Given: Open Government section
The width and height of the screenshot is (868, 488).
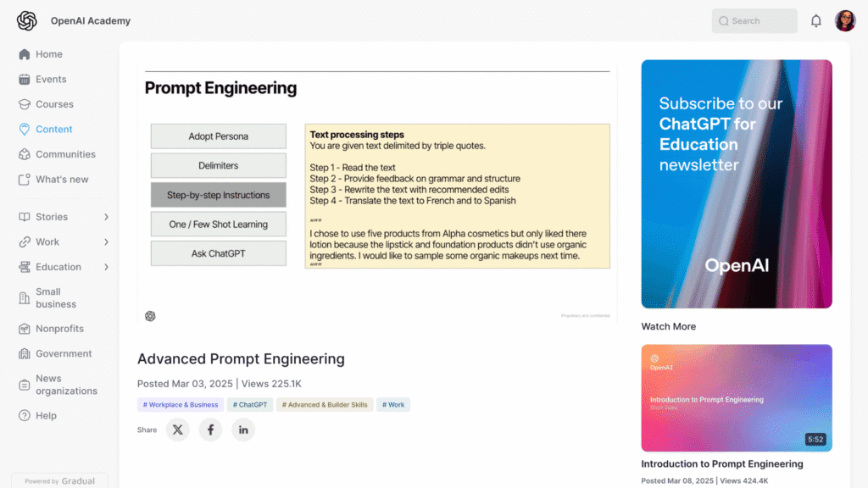Looking at the screenshot, I should [x=64, y=353].
